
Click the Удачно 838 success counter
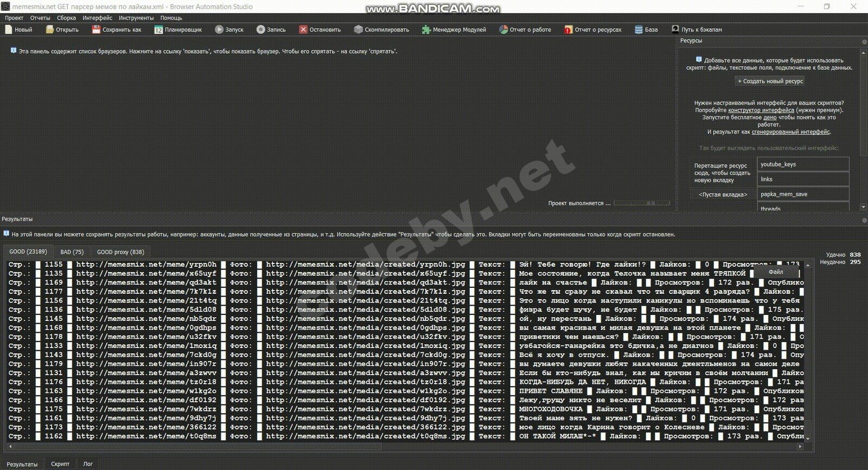tap(843, 255)
